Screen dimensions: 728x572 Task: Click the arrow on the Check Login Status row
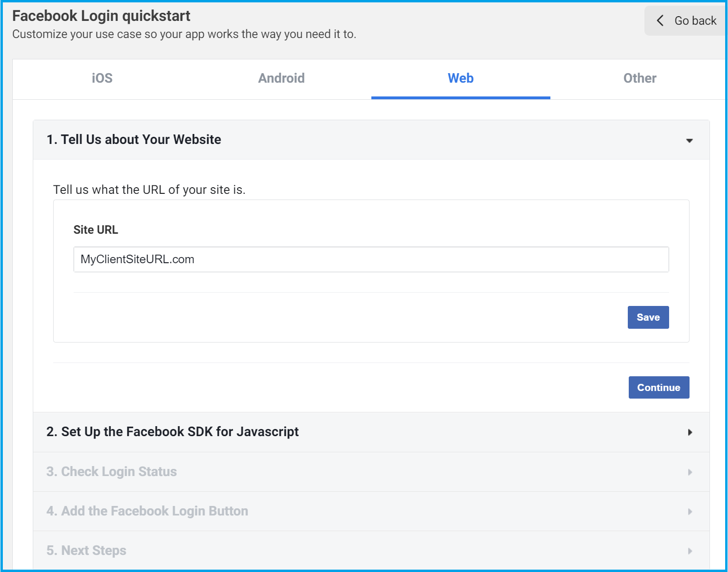tap(690, 472)
